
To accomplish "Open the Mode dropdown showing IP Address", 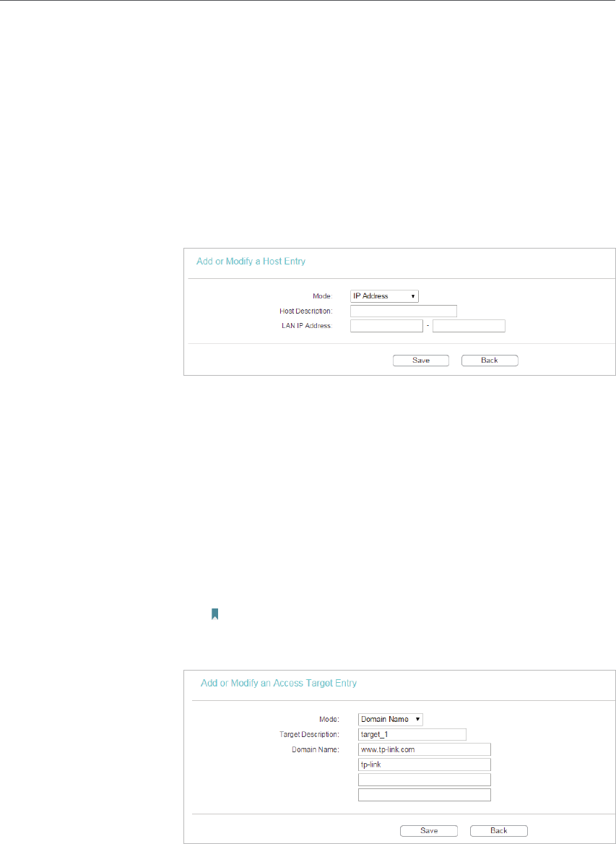I will 384,296.
